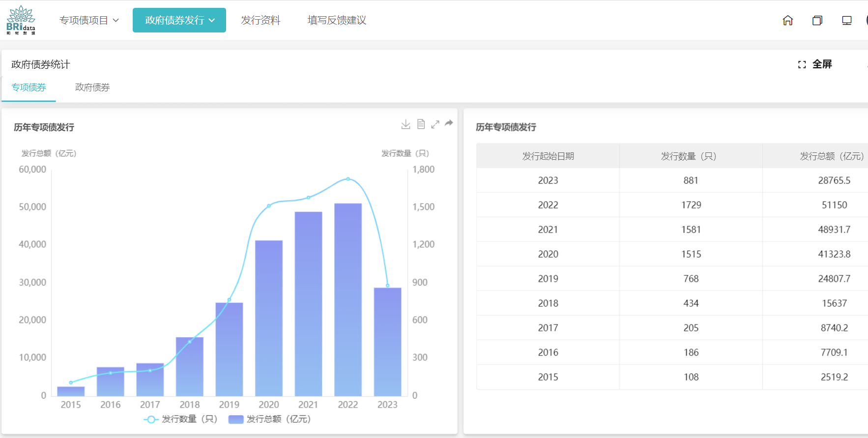Click the 2019 bar in chart
This screenshot has height=438, width=868.
click(x=229, y=350)
